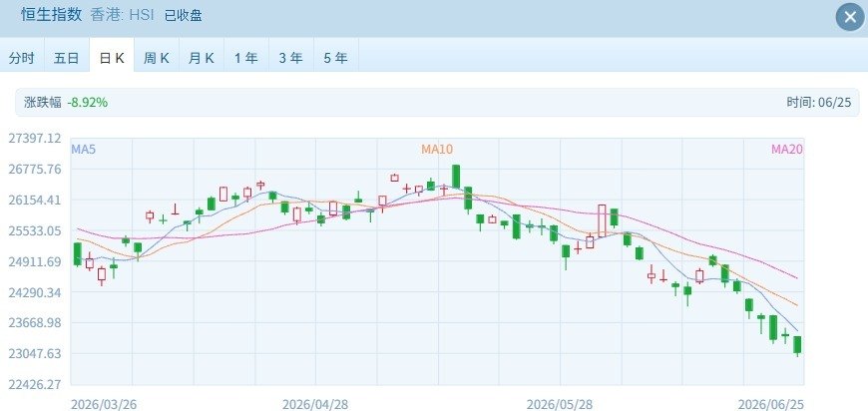Screen dimensions: 868x411
Task: Click the 恒生指数 title
Action: click(52, 15)
